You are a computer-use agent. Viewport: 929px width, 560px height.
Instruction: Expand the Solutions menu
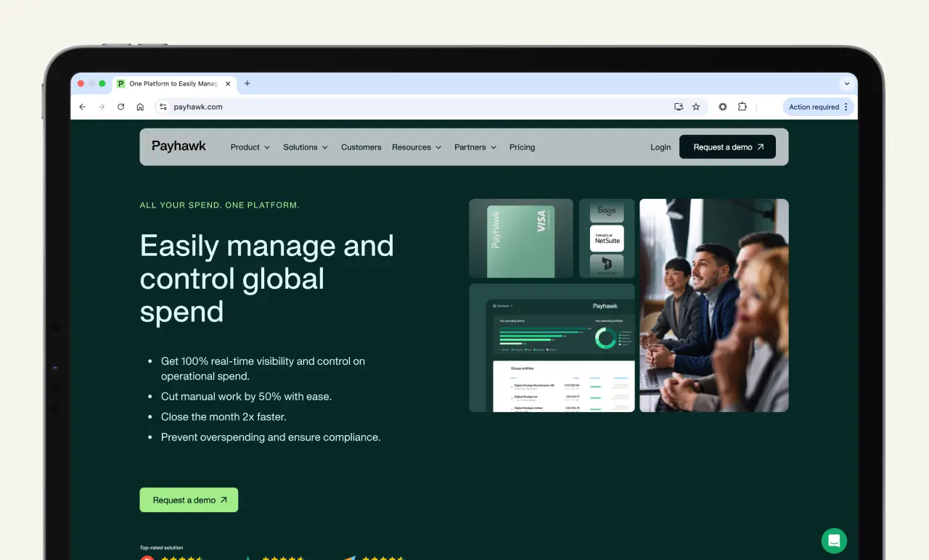point(306,147)
